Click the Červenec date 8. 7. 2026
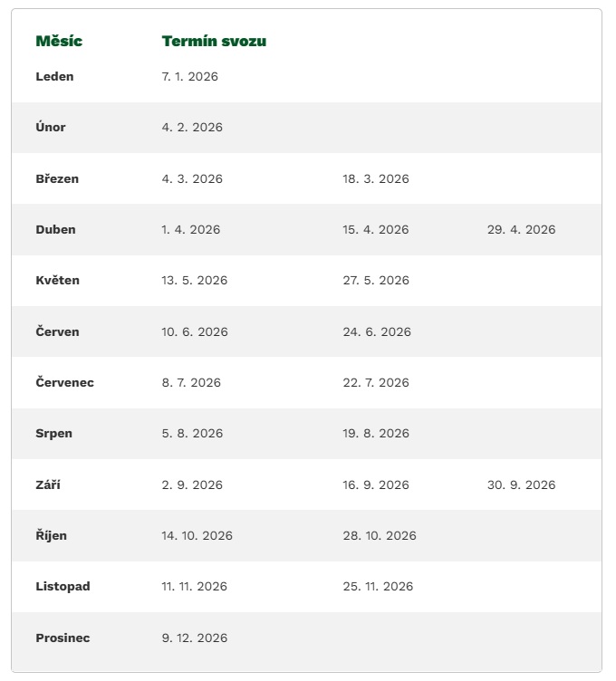 pos(192,382)
